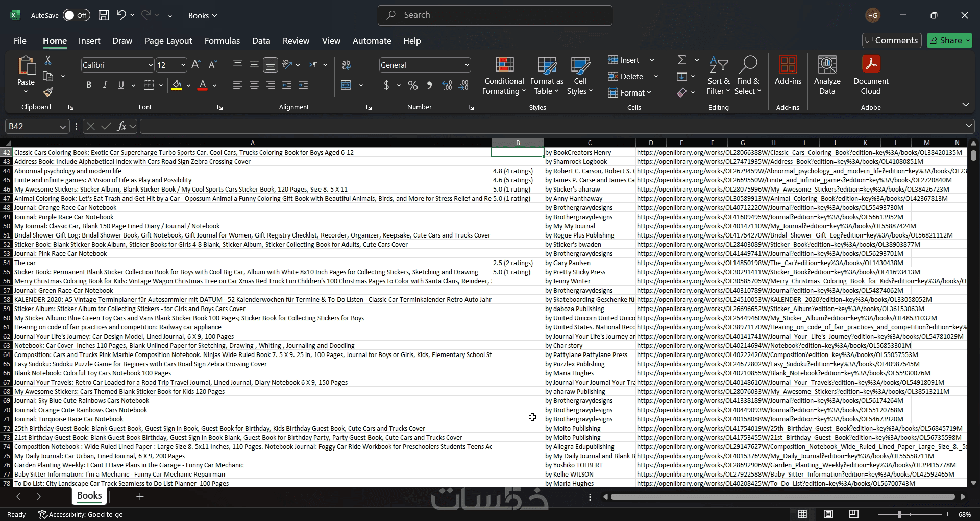Open the File menu
This screenshot has height=521, width=980.
[x=20, y=41]
